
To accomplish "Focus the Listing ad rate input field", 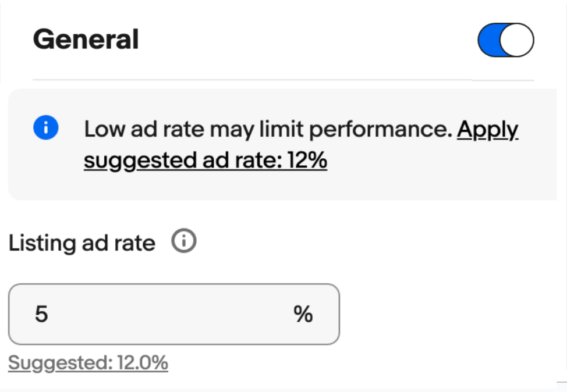I will pos(173,314).
